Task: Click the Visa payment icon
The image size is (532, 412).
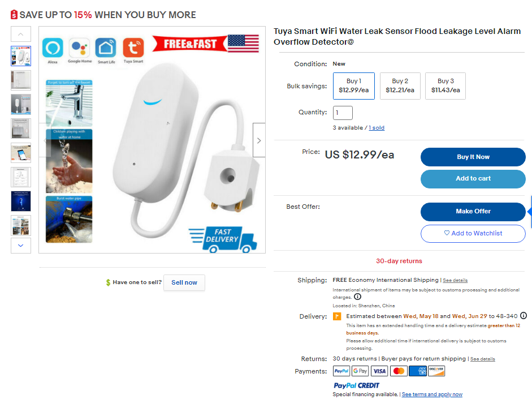Action: (379, 371)
